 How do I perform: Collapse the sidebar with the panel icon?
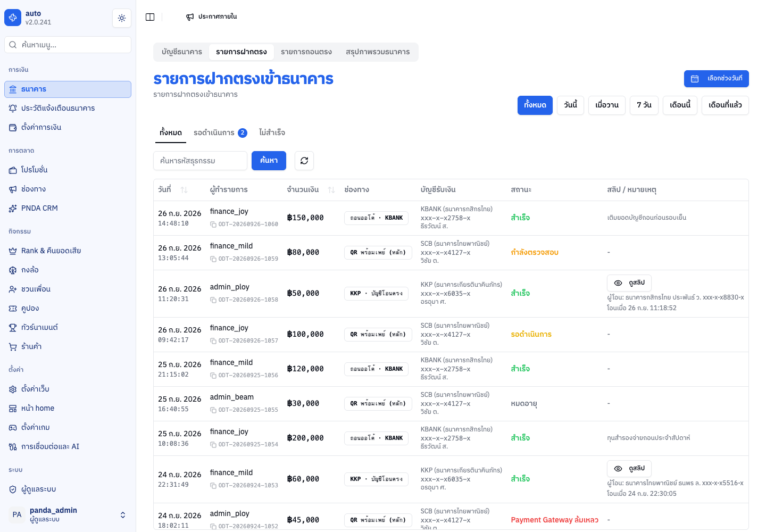pos(150,17)
